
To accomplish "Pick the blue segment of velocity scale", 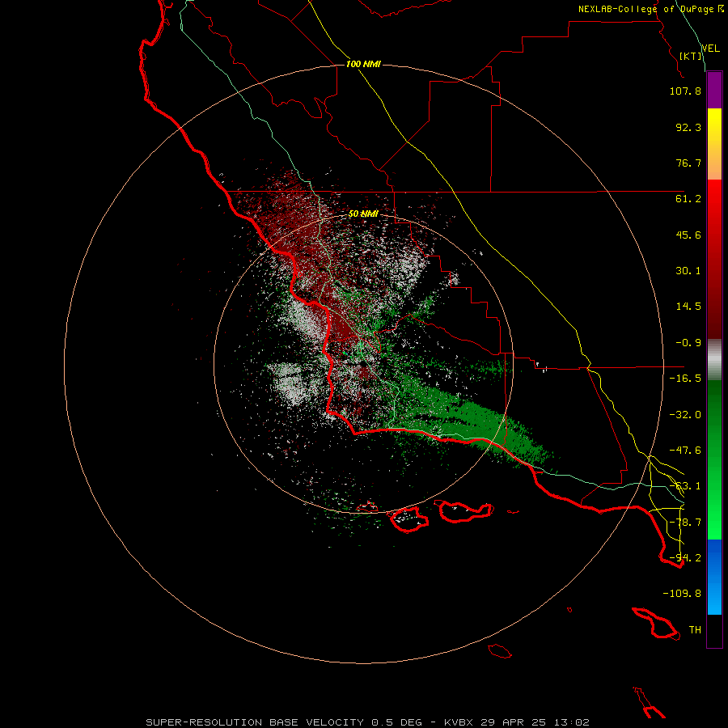I will (x=714, y=577).
